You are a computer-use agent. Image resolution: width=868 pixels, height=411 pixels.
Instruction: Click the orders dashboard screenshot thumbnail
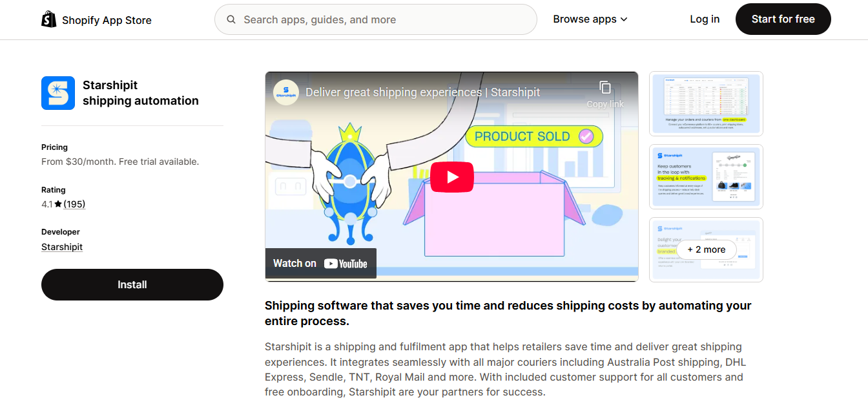(x=706, y=103)
